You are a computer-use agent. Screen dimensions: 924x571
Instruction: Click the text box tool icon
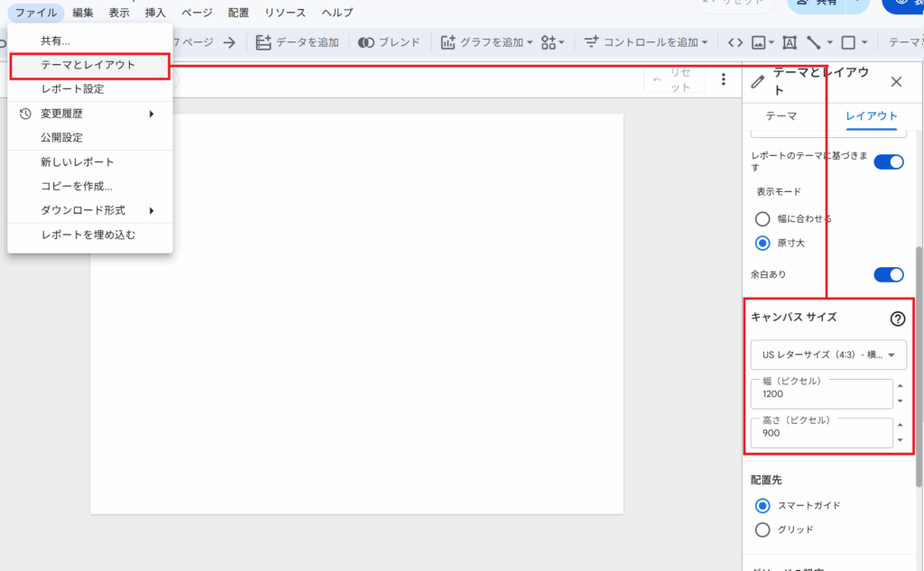coord(790,42)
